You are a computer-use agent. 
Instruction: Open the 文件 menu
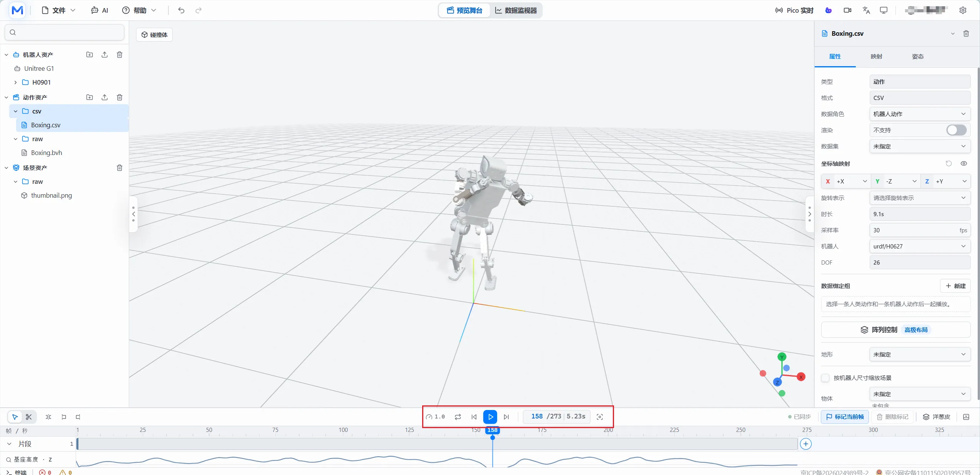pos(58,10)
